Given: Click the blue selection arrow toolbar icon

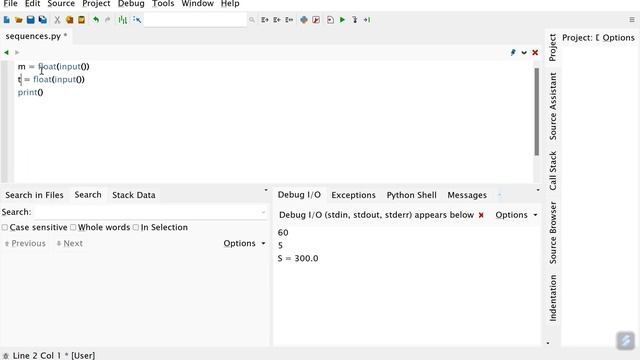Looking at the screenshot, I should click(137, 20).
